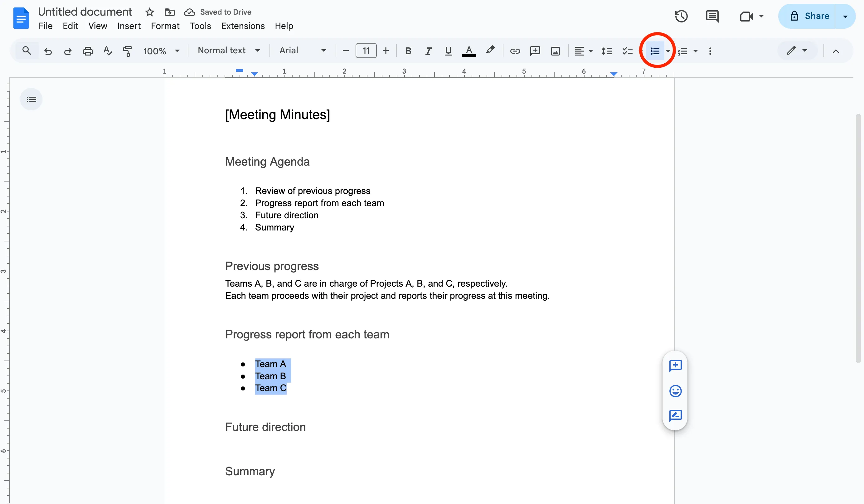This screenshot has height=504, width=864.
Task: Click the Insert link icon
Action: [515, 51]
